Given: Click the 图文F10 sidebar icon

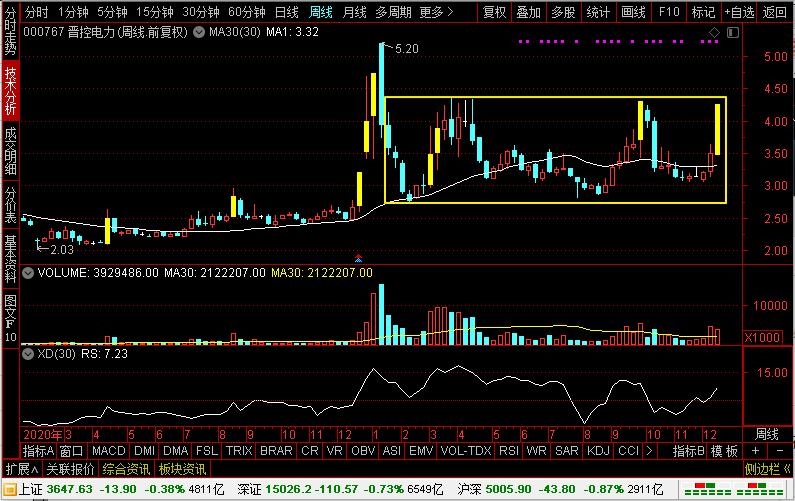Looking at the screenshot, I should 10,316.
